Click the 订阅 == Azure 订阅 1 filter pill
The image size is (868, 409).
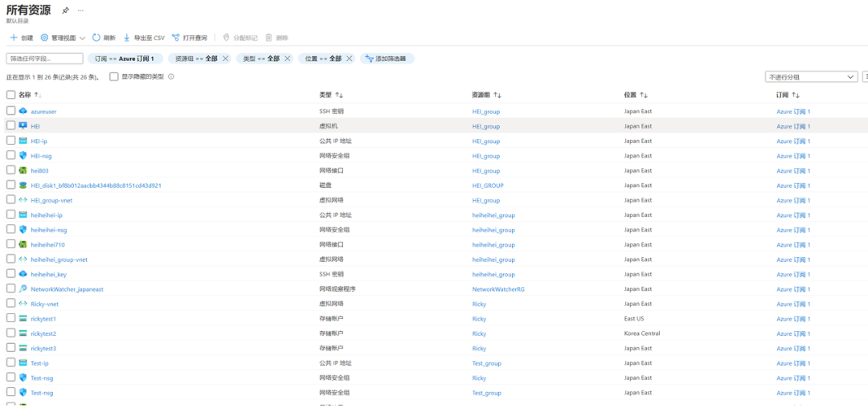[x=125, y=58]
